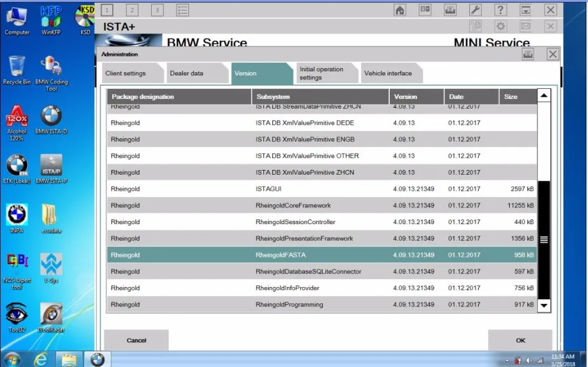Click the version list scrollbar thumb

(x=544, y=240)
